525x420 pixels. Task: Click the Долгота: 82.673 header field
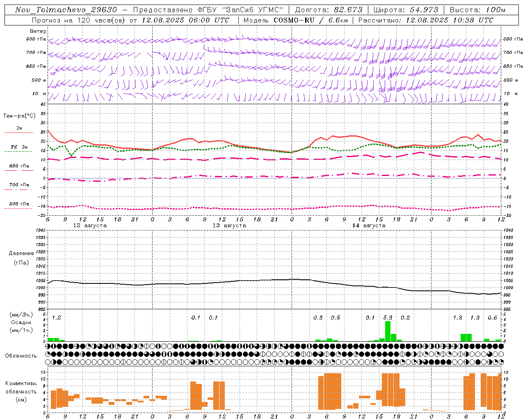329,10
